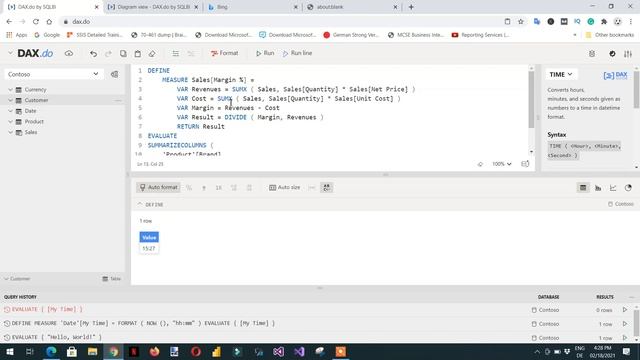The width and height of the screenshot is (640, 360).
Task: Switch results to table view
Action: (x=583, y=188)
